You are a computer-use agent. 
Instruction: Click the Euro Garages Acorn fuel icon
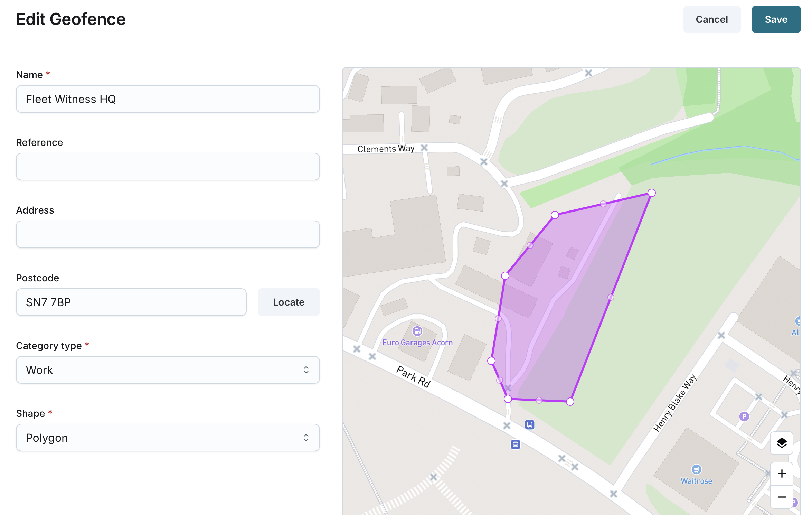[417, 331]
